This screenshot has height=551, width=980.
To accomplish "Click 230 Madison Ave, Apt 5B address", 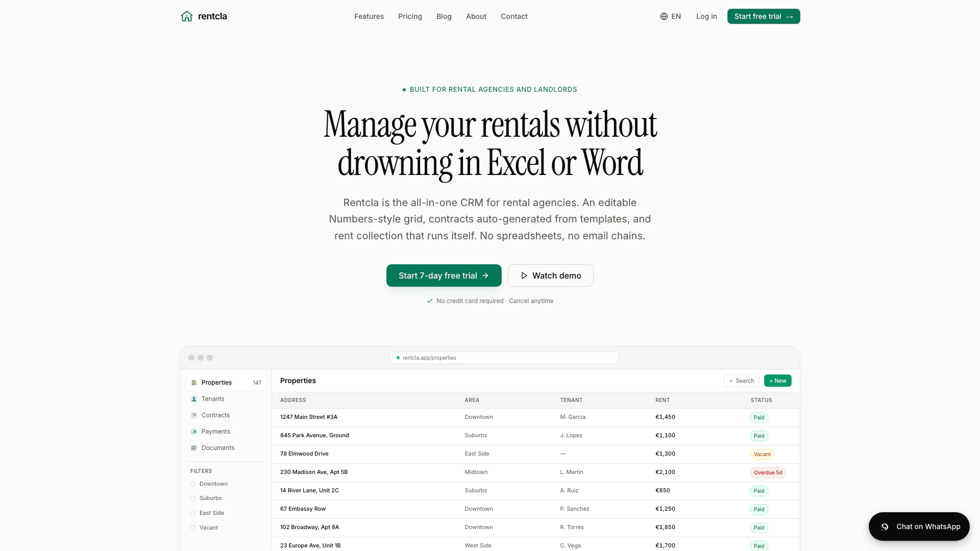I will [314, 472].
